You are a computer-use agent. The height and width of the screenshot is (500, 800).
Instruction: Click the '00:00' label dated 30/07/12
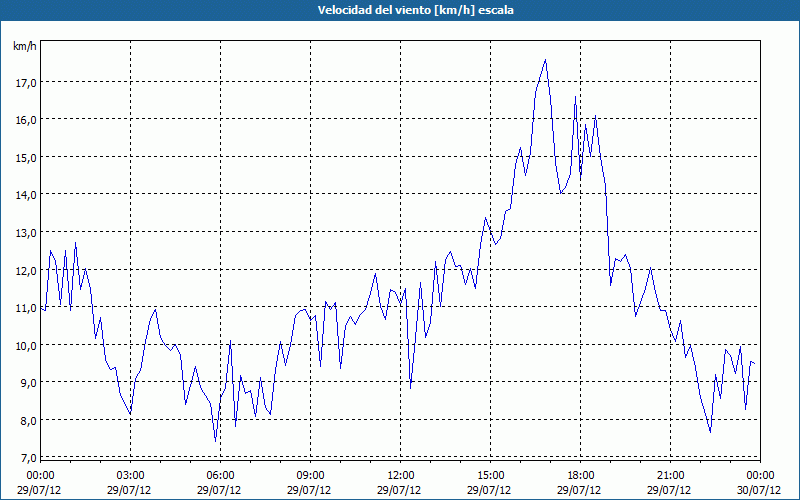[x=760, y=476]
